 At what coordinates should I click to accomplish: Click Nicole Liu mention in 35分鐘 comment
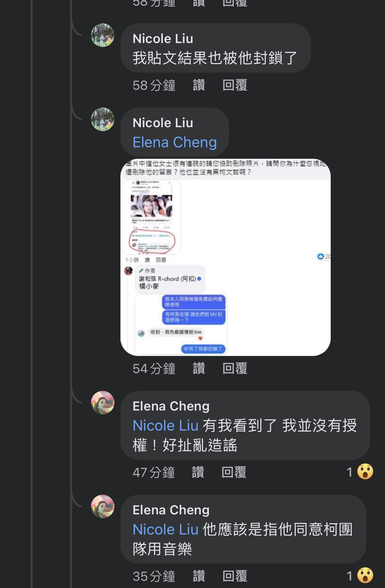(x=166, y=529)
